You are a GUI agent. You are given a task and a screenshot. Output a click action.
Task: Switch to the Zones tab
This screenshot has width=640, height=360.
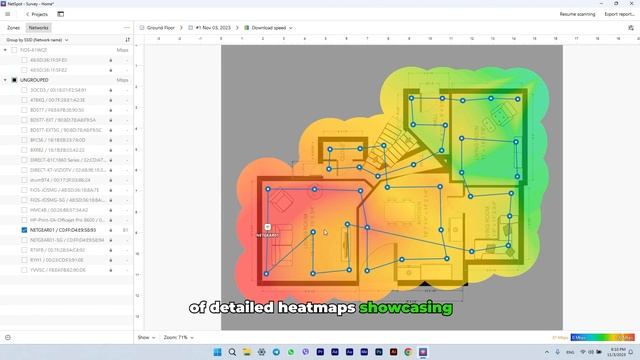pyautogui.click(x=13, y=28)
